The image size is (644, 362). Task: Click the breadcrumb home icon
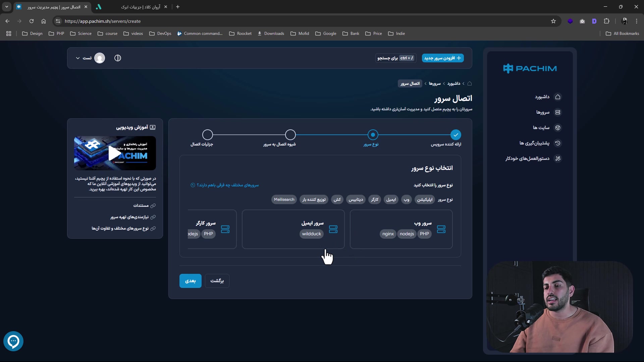coord(470,83)
